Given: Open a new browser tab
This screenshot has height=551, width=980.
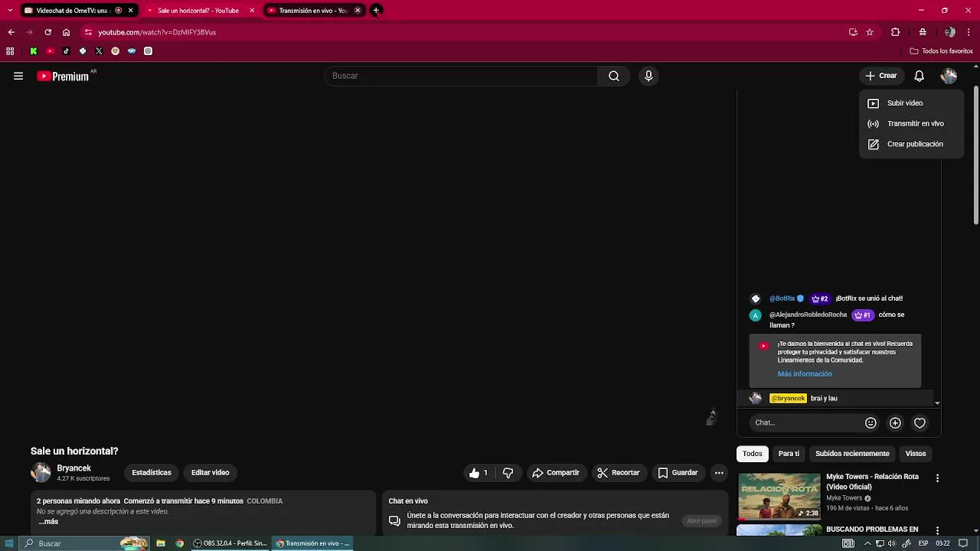Looking at the screenshot, I should click(x=376, y=11).
